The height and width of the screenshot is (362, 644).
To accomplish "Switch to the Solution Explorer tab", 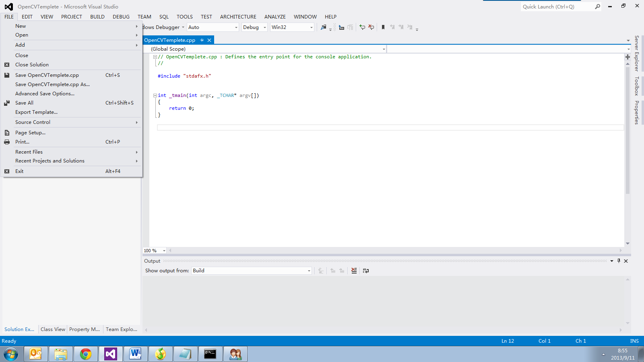I will [19, 329].
